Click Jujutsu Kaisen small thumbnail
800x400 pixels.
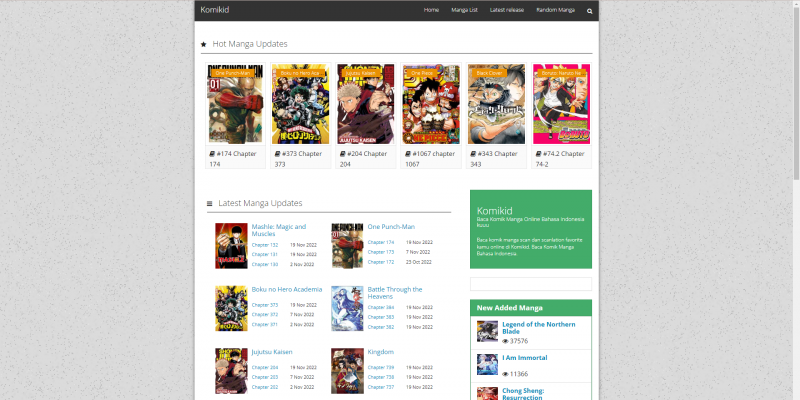[231, 371]
